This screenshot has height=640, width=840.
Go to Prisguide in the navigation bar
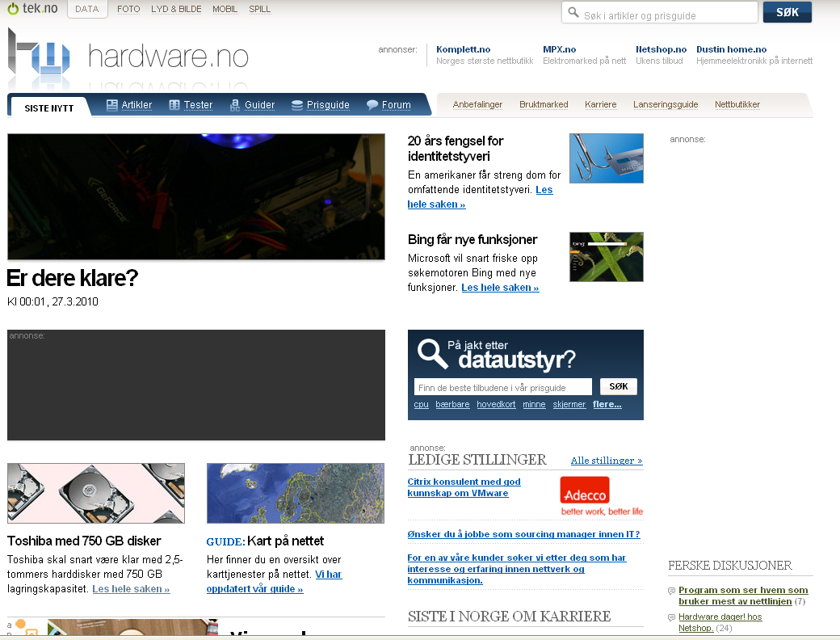click(x=328, y=105)
